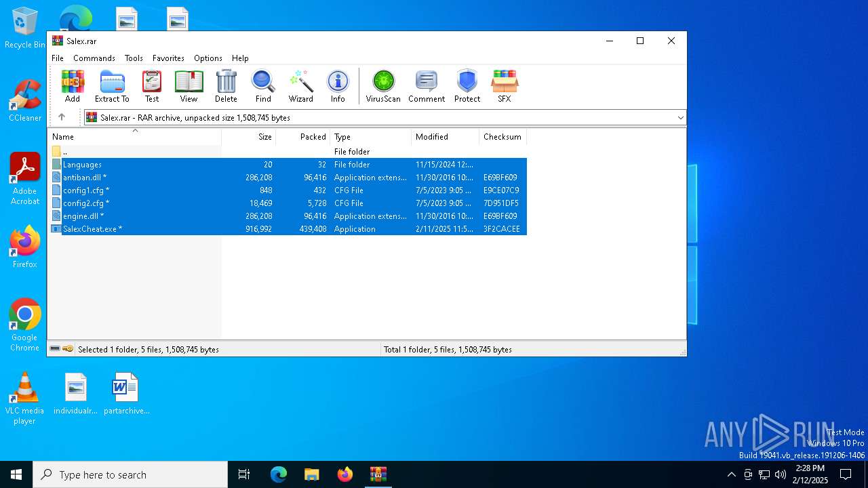This screenshot has height=488, width=868.
Task: Open the Firefox desktop shortcut
Action: [25, 247]
